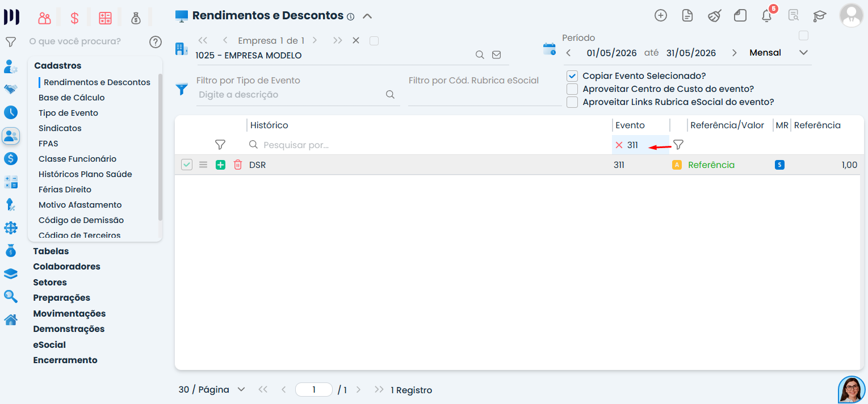Image resolution: width=868 pixels, height=404 pixels.
Task: Click the sidebar funnel filter icon
Action: click(11, 41)
